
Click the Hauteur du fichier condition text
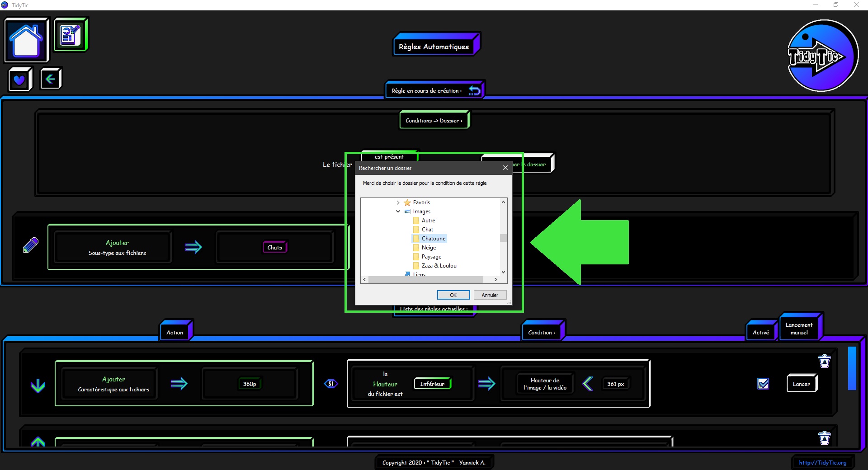tap(385, 384)
